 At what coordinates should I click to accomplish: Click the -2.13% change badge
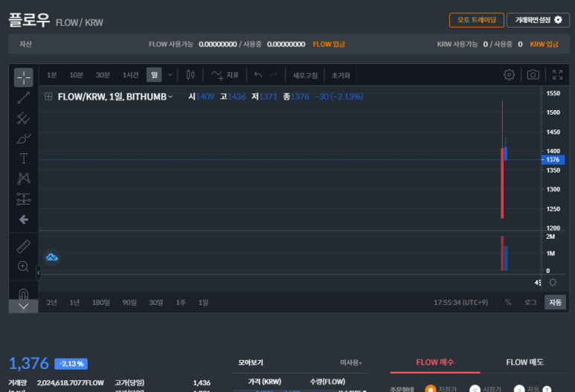click(71, 364)
